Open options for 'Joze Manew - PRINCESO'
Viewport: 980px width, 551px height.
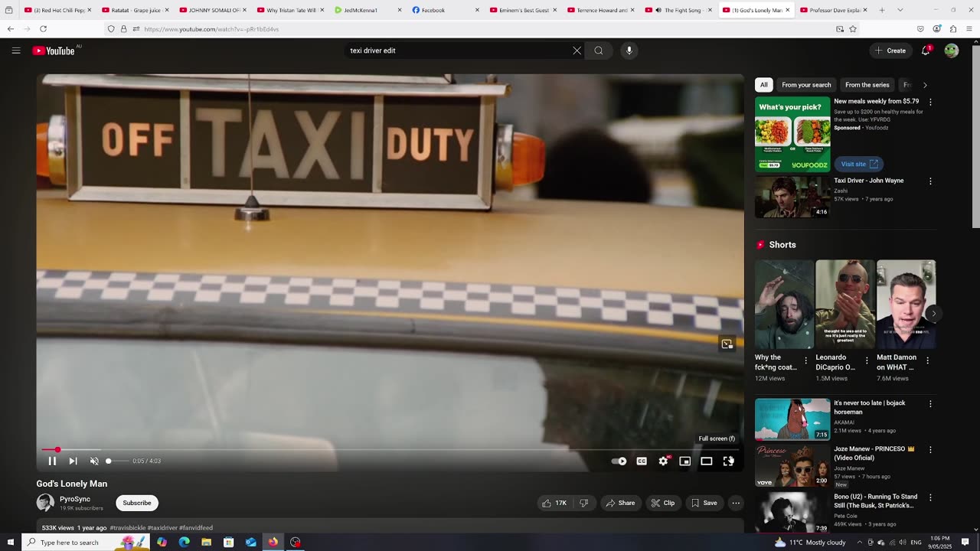coord(930,449)
